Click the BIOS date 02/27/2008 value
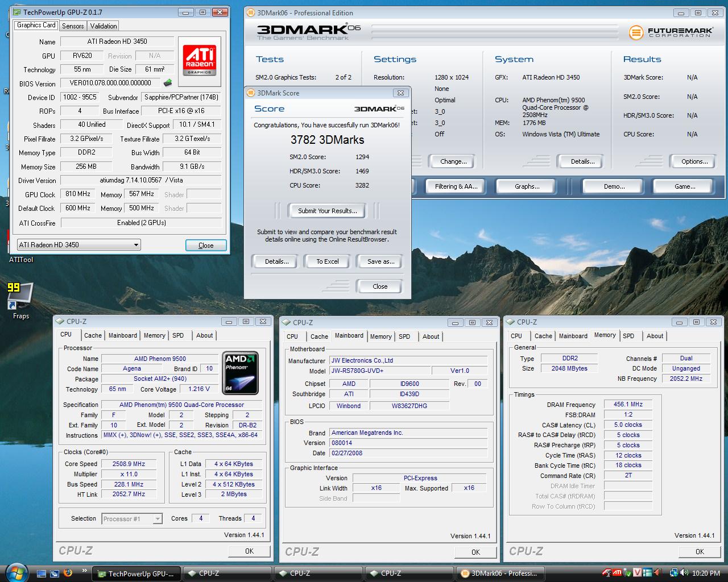 pyautogui.click(x=408, y=453)
